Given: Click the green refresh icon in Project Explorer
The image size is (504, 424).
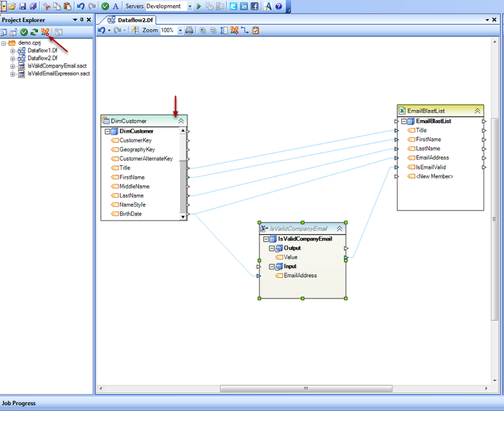Looking at the screenshot, I should (34, 32).
